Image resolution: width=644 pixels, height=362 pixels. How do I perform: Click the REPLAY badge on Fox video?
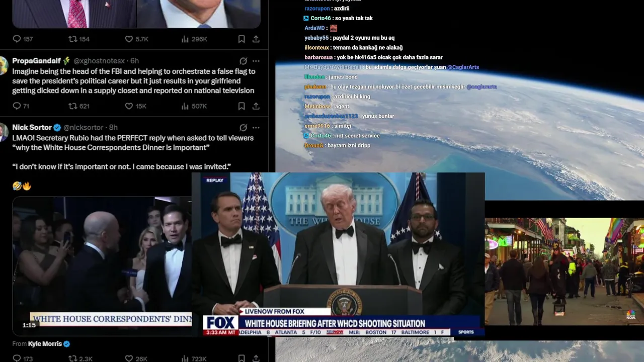(x=215, y=180)
